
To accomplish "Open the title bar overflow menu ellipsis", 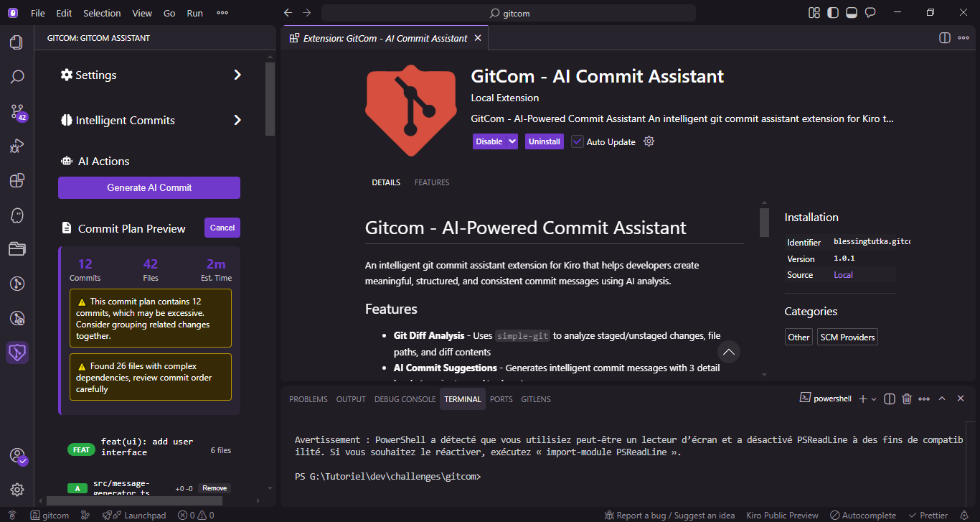I will [222, 13].
